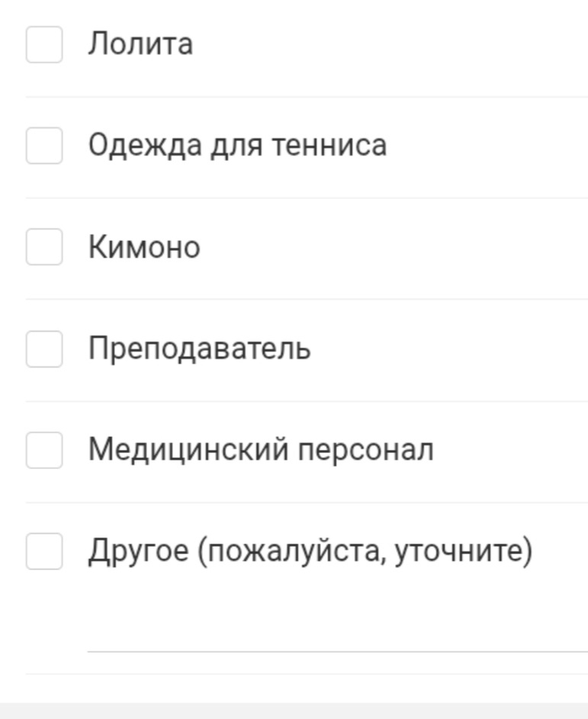This screenshot has width=588, height=719.
Task: Mark the Другое (пожалуйста, уточните) checkbox
Action: [44, 551]
